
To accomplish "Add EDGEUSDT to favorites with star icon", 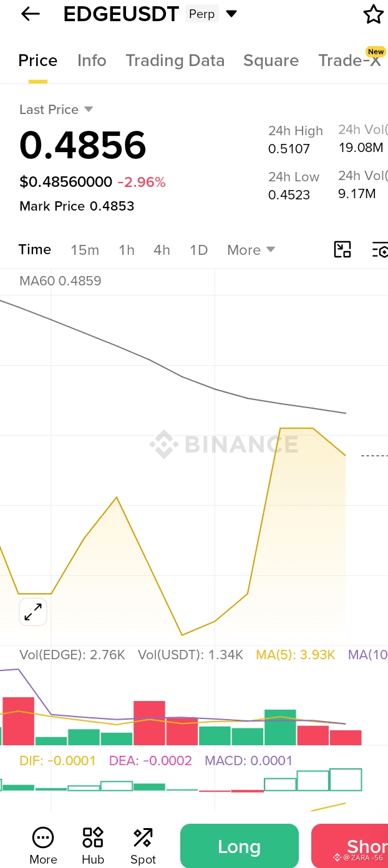I will click(373, 14).
